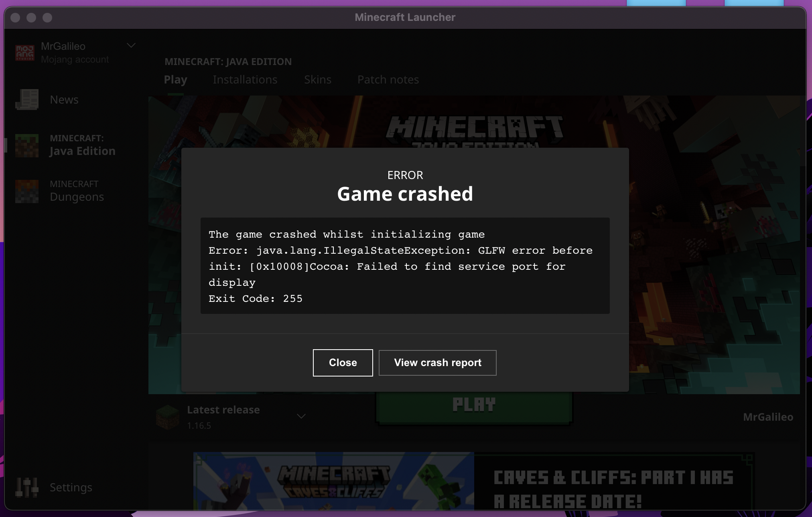Open the Skins tab
The width and height of the screenshot is (812, 517).
(317, 79)
